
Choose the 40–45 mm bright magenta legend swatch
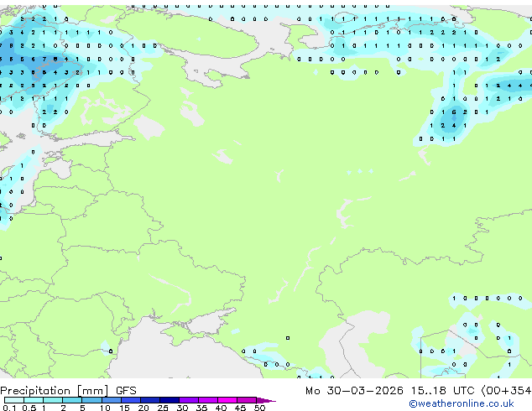pos(227,400)
